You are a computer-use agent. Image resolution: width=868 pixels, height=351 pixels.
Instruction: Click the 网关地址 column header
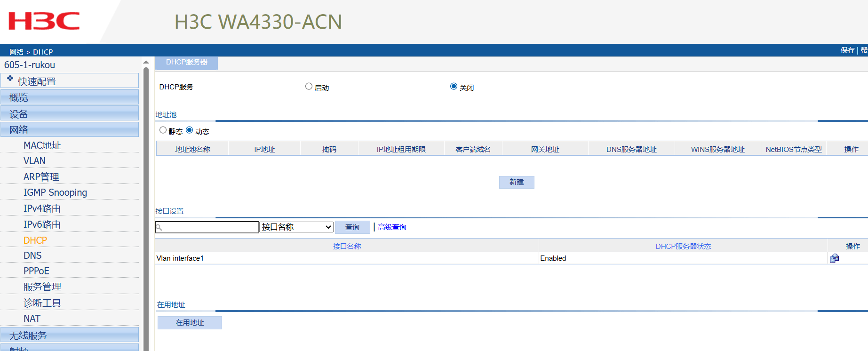[x=545, y=149]
